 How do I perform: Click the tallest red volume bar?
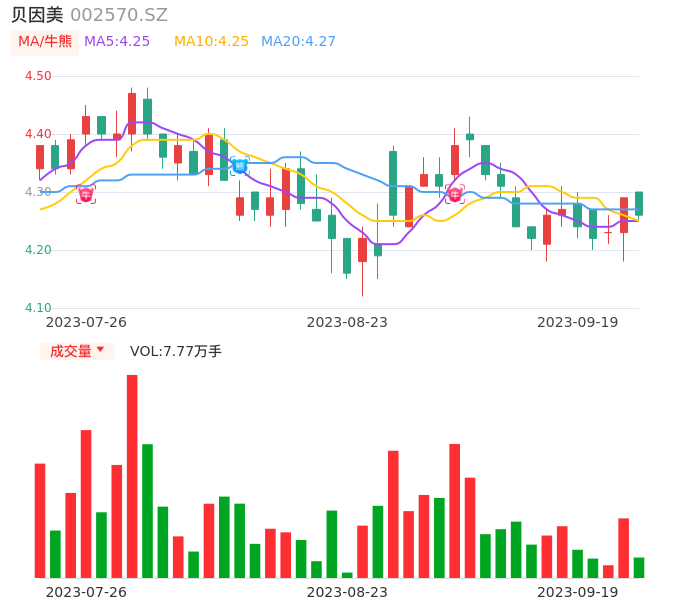(132, 476)
